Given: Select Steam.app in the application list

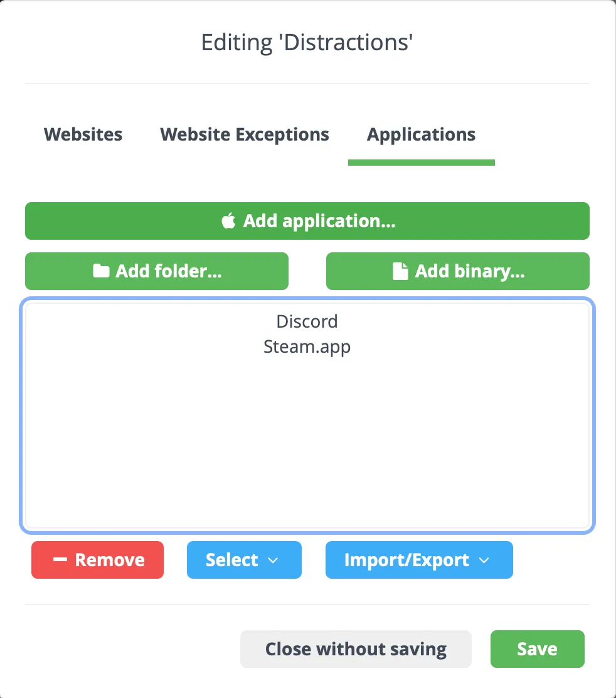Looking at the screenshot, I should (x=307, y=346).
